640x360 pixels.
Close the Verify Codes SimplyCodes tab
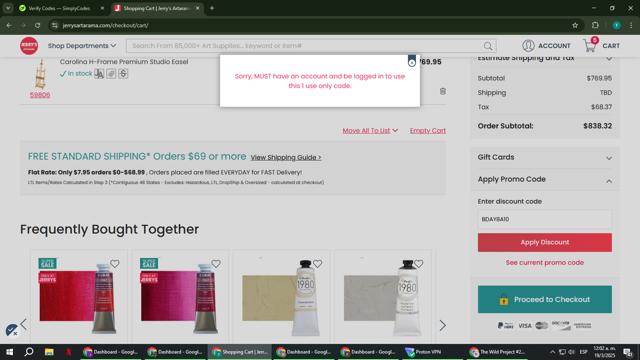coord(102,8)
